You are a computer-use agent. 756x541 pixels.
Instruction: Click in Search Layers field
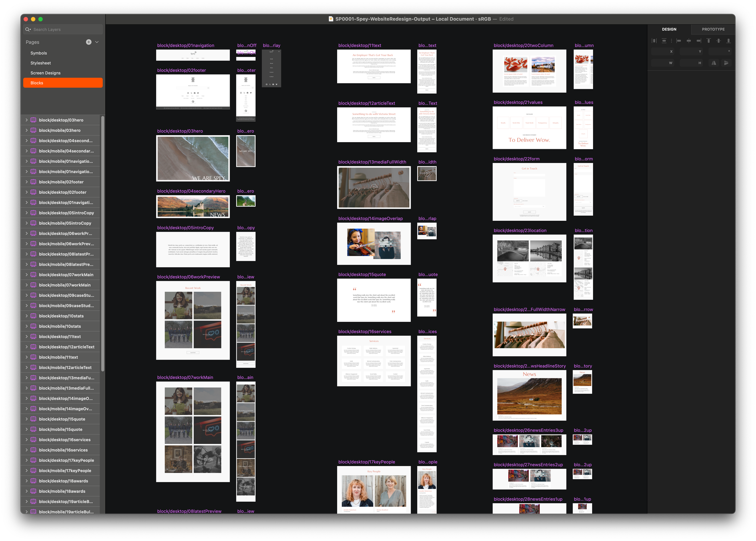(x=63, y=29)
